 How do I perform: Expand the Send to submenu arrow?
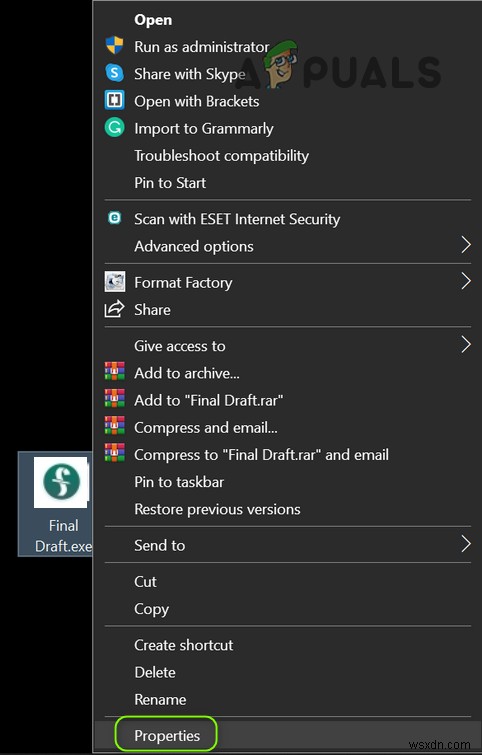tap(466, 544)
